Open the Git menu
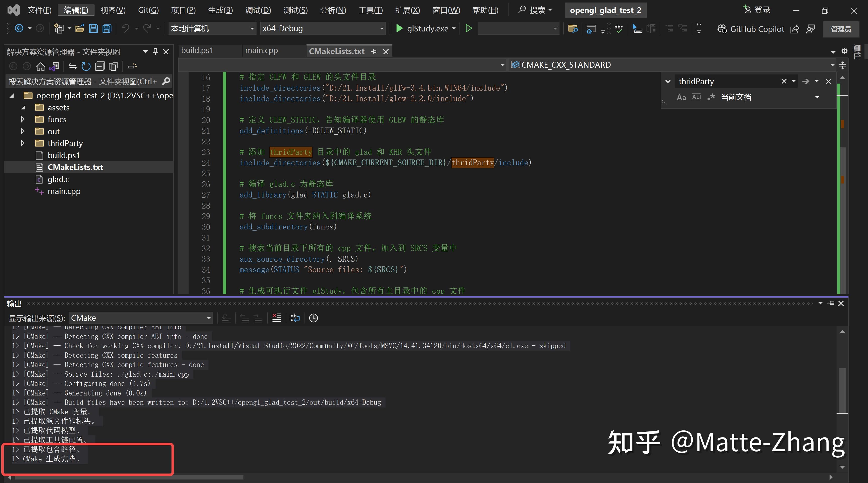The height and width of the screenshot is (483, 868). click(x=147, y=10)
